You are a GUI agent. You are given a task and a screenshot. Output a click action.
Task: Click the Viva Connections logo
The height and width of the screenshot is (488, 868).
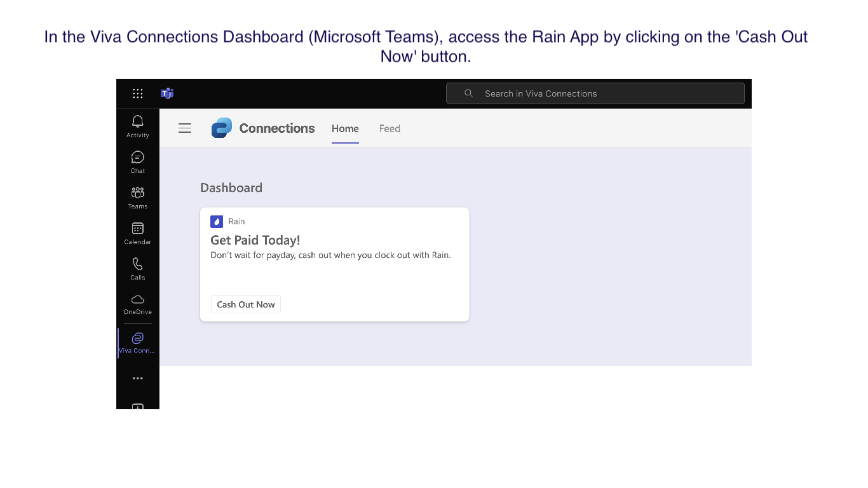[222, 128]
